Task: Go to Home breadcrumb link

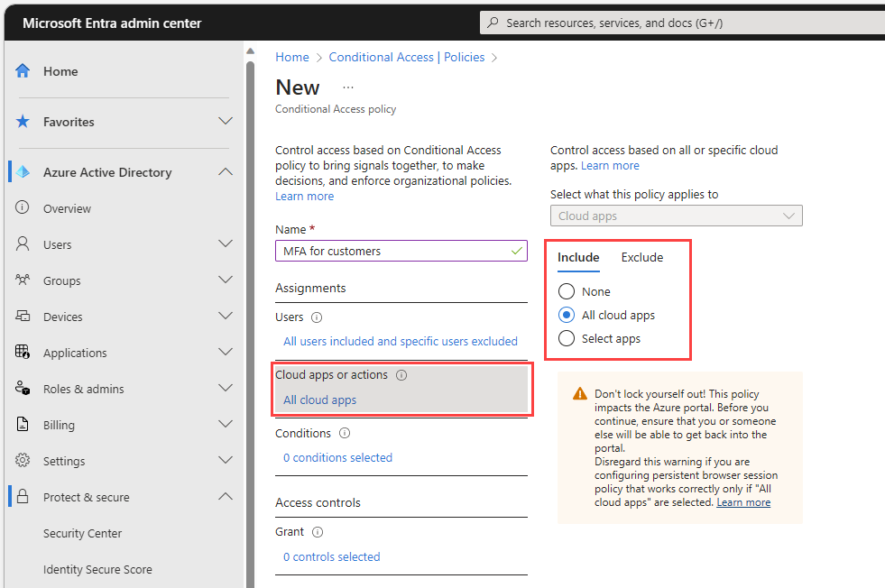Action: coord(291,58)
